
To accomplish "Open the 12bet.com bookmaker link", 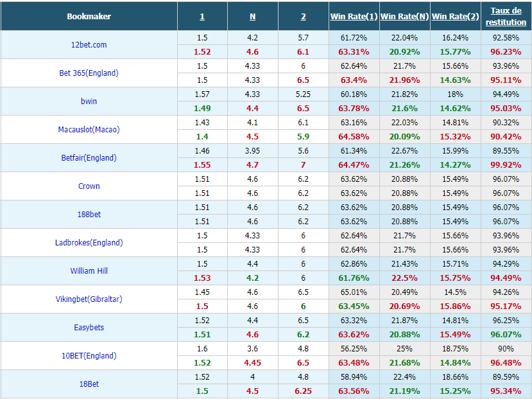I will coord(89,45).
